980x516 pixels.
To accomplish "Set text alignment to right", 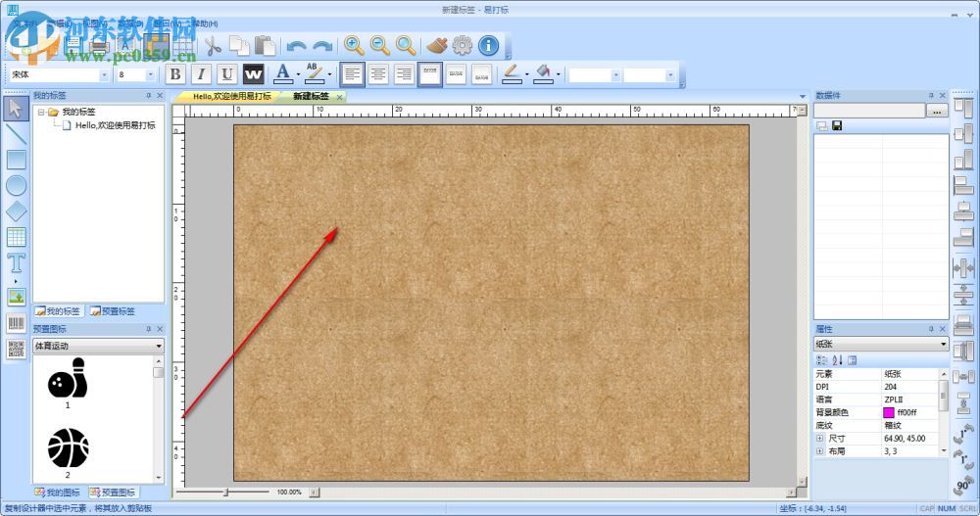I will pyautogui.click(x=405, y=74).
